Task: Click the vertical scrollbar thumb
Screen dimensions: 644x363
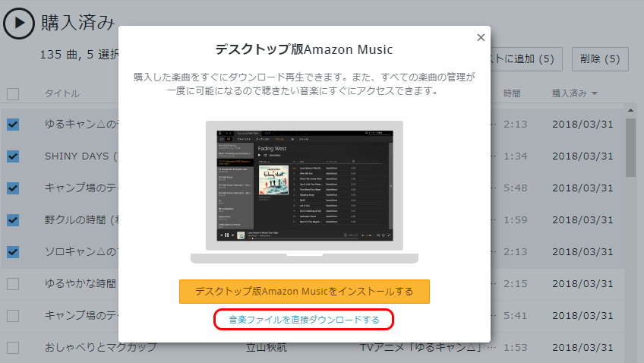Action: coord(630,148)
